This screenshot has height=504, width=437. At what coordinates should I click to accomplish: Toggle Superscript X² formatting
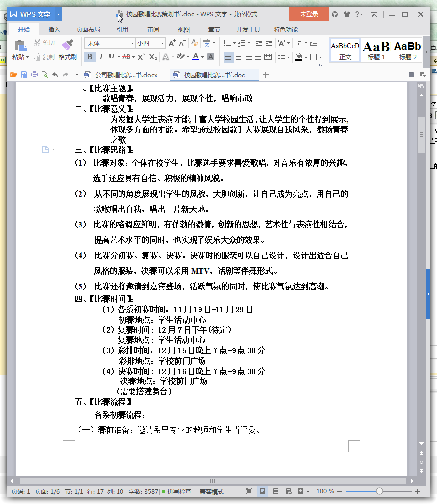coord(141,57)
